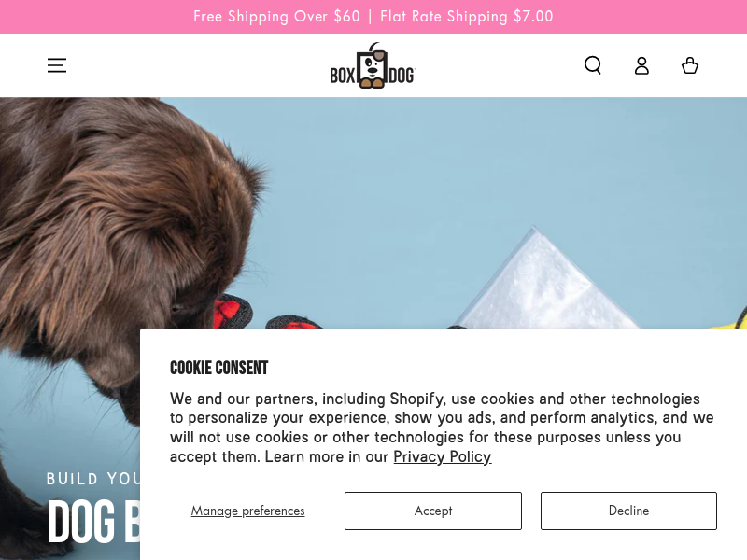Select the pink announcement bar
This screenshot has width=747, height=560.
(373, 17)
